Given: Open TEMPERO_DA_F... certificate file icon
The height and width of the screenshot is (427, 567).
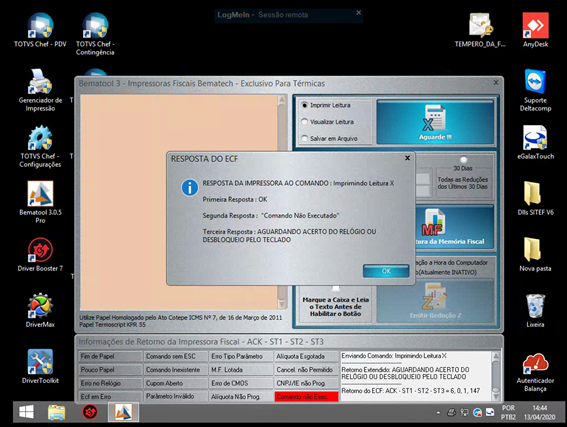Looking at the screenshot, I should [x=480, y=30].
